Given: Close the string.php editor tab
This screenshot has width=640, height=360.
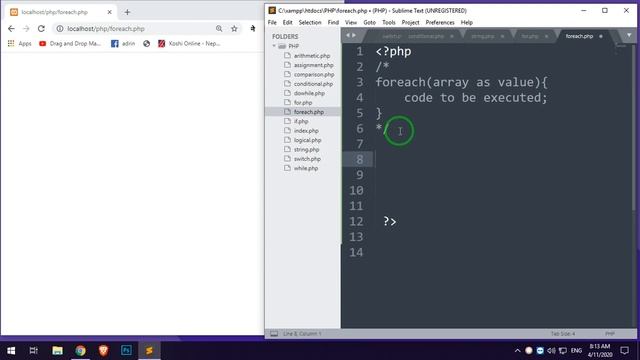Looking at the screenshot, I should pyautogui.click(x=502, y=36).
